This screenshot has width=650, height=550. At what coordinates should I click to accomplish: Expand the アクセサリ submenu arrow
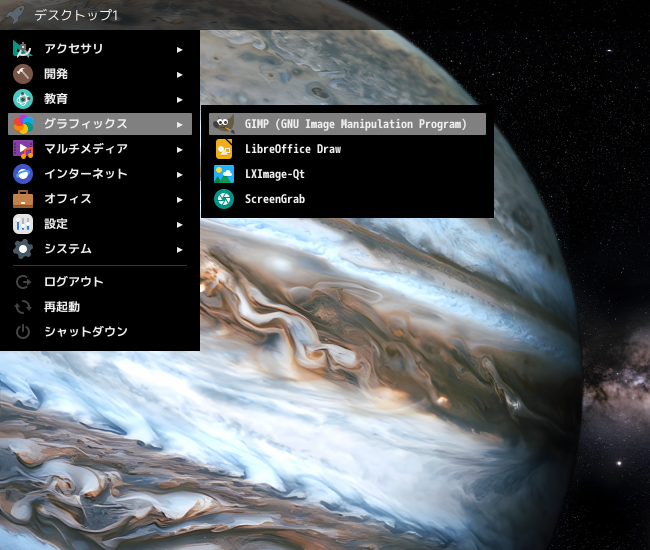coord(179,50)
